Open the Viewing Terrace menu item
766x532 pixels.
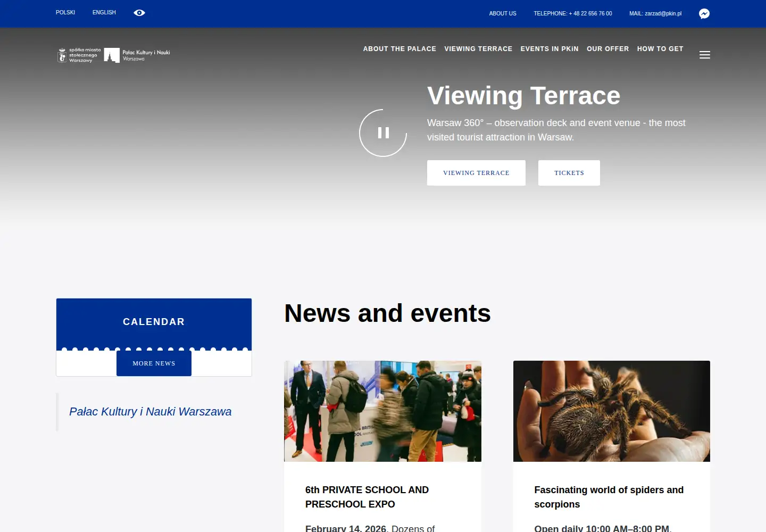coord(478,49)
